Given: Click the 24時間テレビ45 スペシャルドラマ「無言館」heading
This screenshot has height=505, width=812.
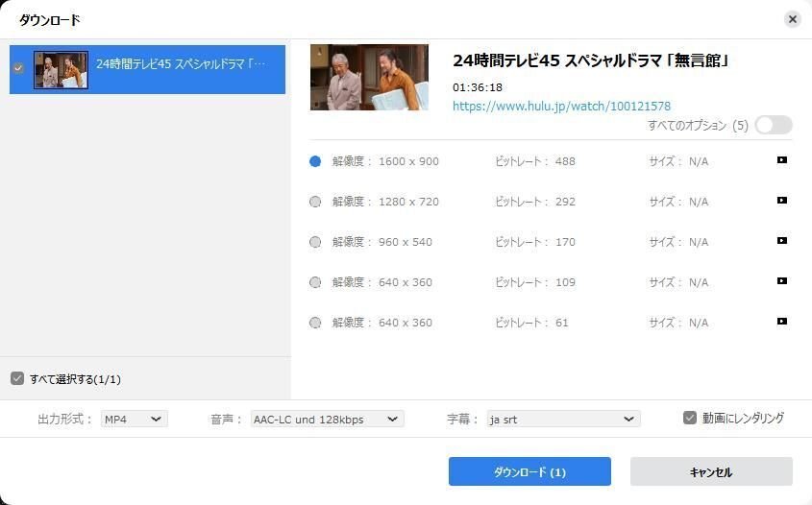Looking at the screenshot, I should (591, 61).
